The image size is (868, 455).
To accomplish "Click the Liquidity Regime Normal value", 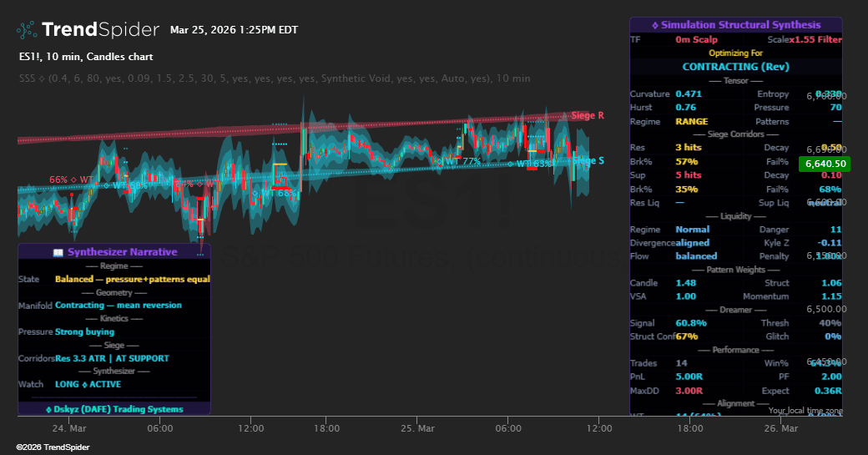I will (x=693, y=230).
